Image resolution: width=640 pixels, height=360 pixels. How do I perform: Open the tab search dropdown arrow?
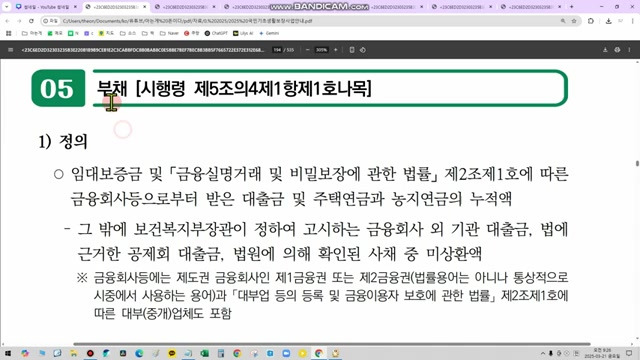tap(6, 7)
